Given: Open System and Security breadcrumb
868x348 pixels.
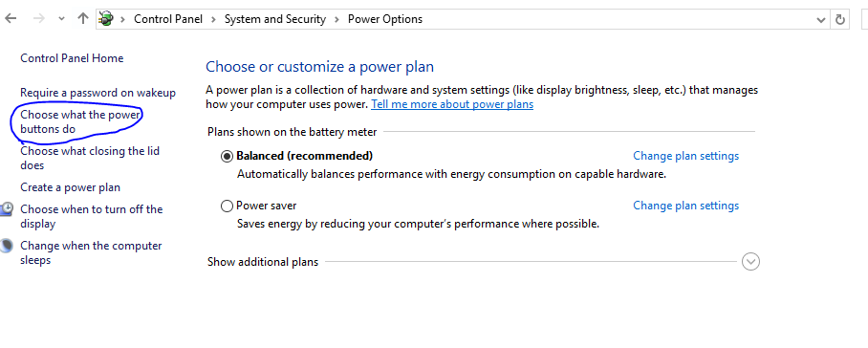Looking at the screenshot, I should (275, 19).
